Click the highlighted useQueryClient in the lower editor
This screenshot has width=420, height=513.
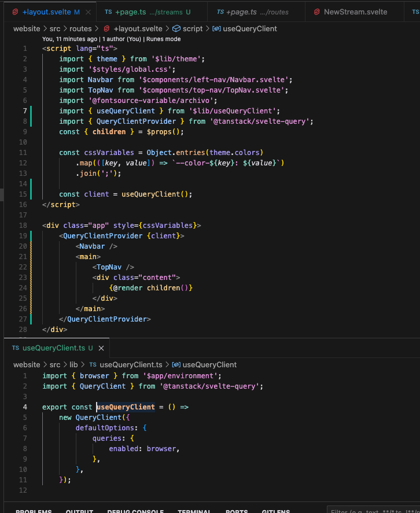pos(126,407)
